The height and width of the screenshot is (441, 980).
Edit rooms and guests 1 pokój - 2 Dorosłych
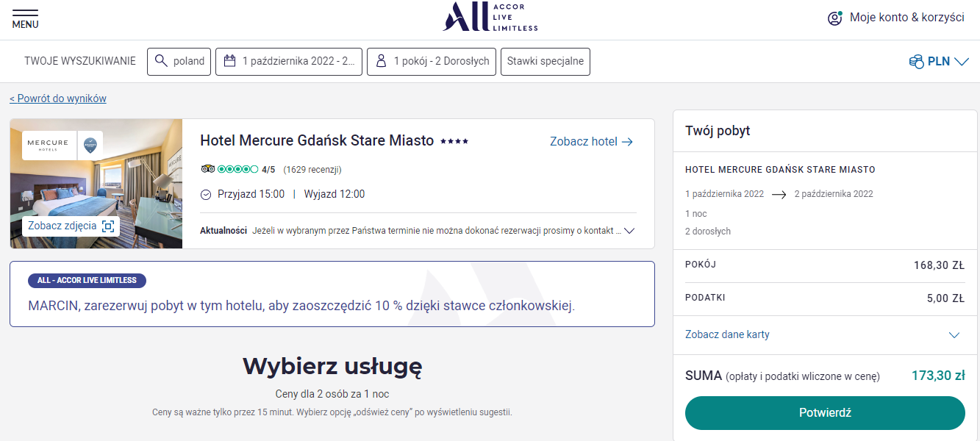coord(432,62)
